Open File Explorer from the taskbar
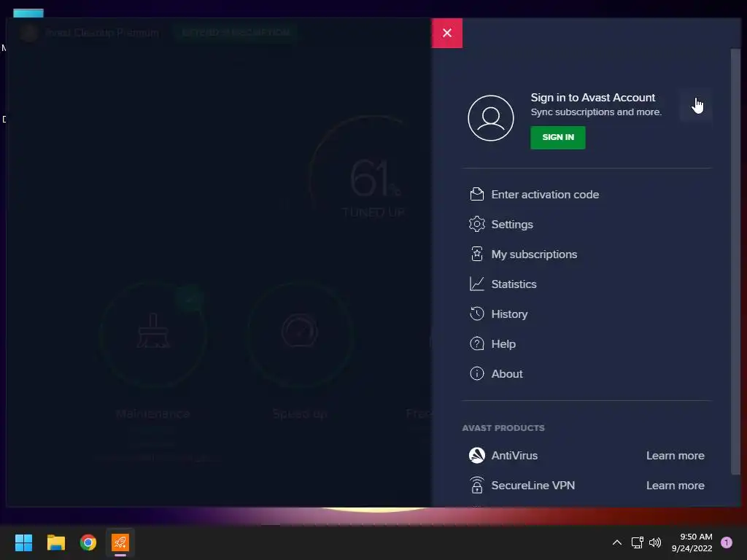747x560 pixels. [55, 542]
